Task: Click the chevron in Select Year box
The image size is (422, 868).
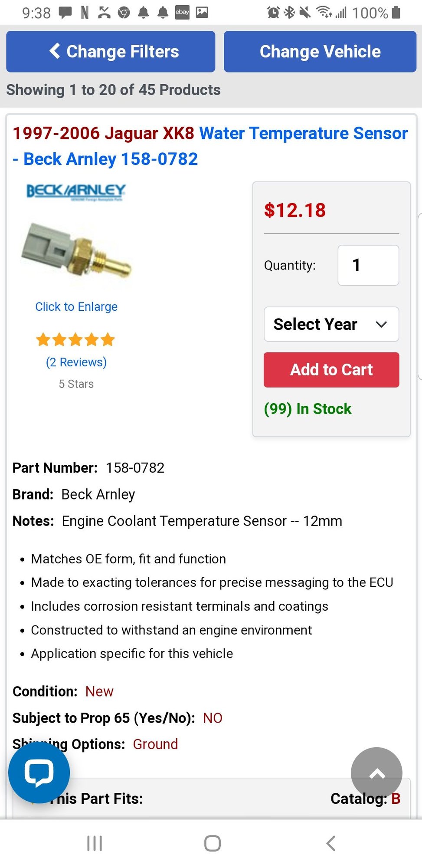Action: click(x=381, y=324)
